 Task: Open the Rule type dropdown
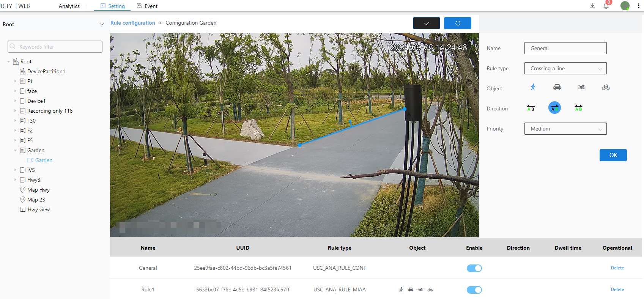pos(565,69)
